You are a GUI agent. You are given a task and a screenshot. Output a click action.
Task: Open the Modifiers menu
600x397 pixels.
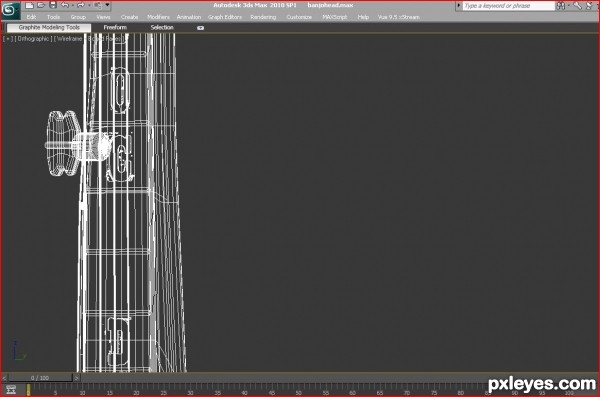coord(158,17)
